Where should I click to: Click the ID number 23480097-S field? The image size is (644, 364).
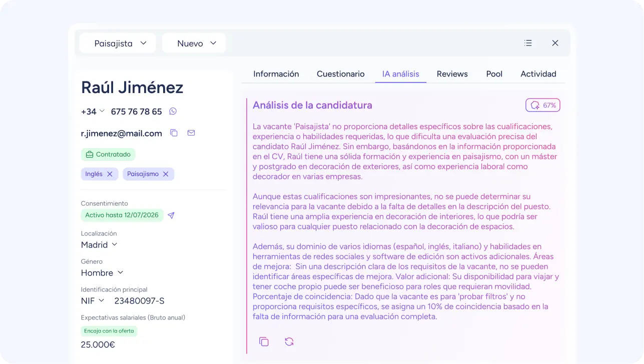(x=139, y=300)
